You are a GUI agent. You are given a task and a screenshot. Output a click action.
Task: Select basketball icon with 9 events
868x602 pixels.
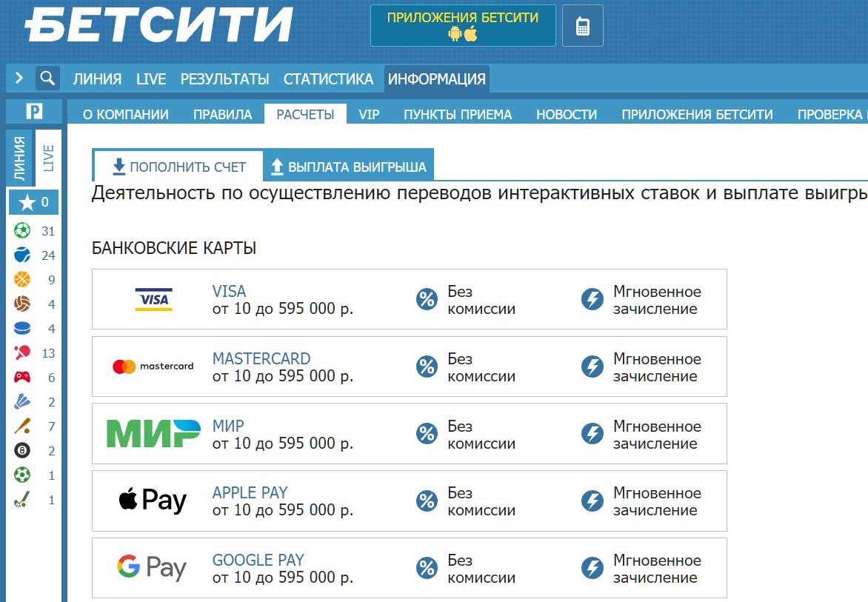22,279
